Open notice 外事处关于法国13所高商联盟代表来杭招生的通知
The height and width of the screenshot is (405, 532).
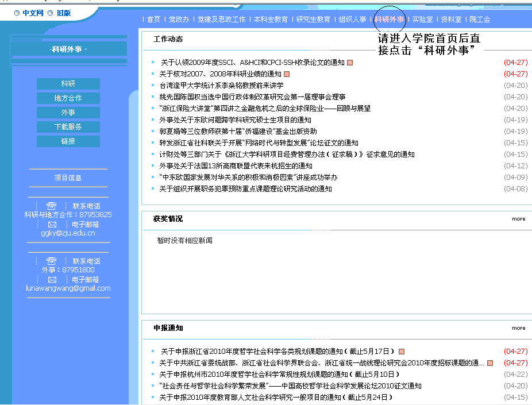pos(236,166)
